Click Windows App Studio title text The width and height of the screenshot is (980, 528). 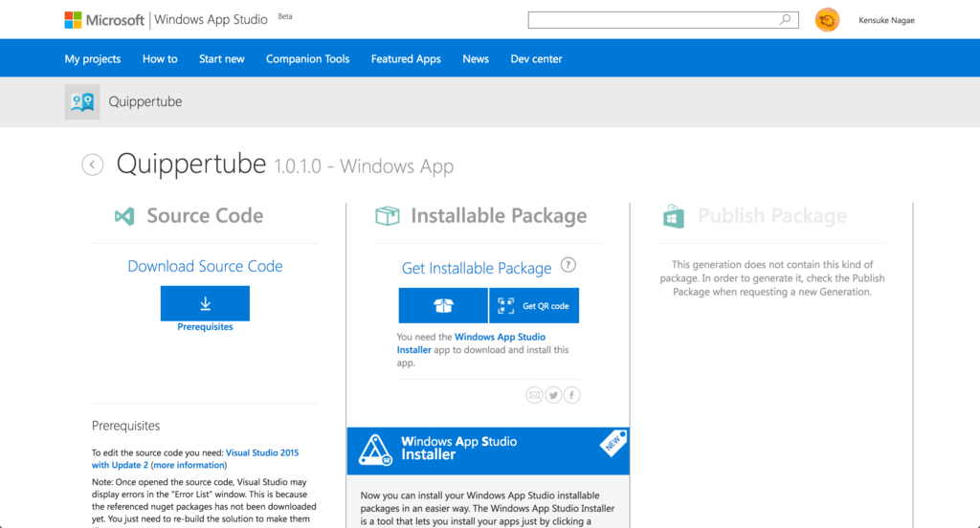(x=211, y=20)
